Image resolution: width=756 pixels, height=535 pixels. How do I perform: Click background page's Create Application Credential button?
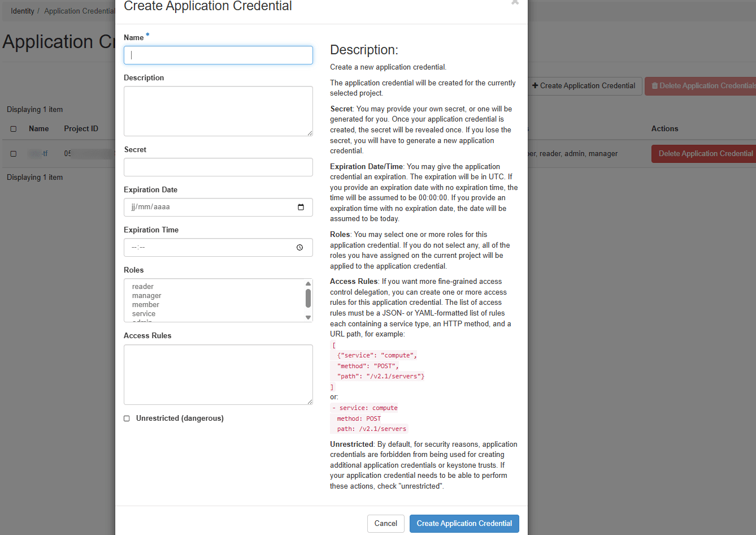point(584,86)
